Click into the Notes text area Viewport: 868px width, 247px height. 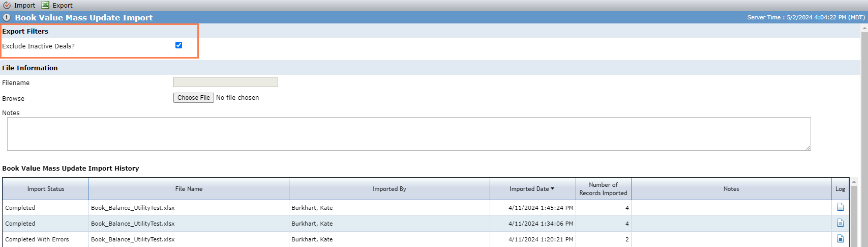[x=409, y=134]
